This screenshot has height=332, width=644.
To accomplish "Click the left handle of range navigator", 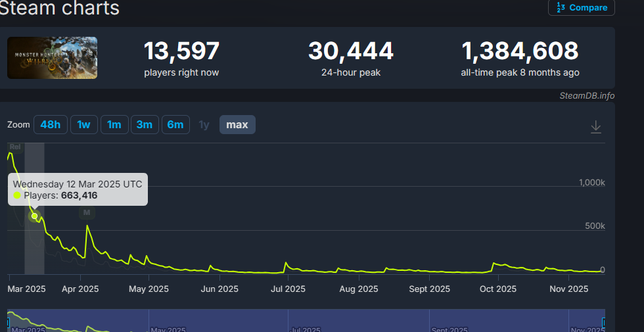I will click(x=8, y=323).
